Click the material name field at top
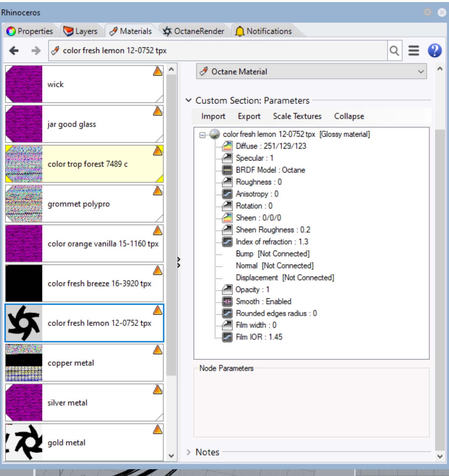This screenshot has height=476, width=449. [218, 51]
